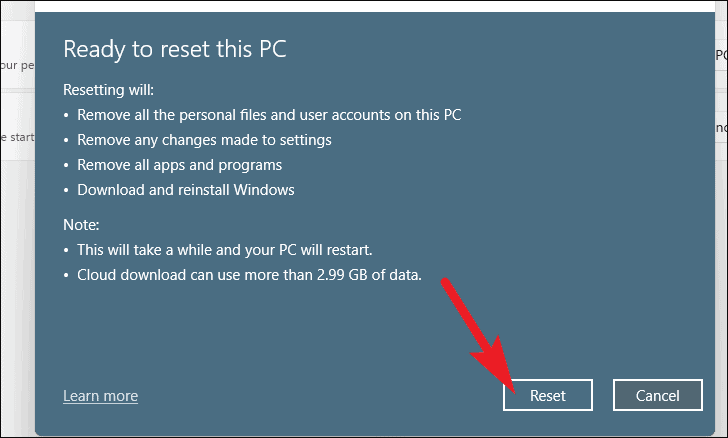
Task: Click the Cancel button
Action: tap(657, 395)
